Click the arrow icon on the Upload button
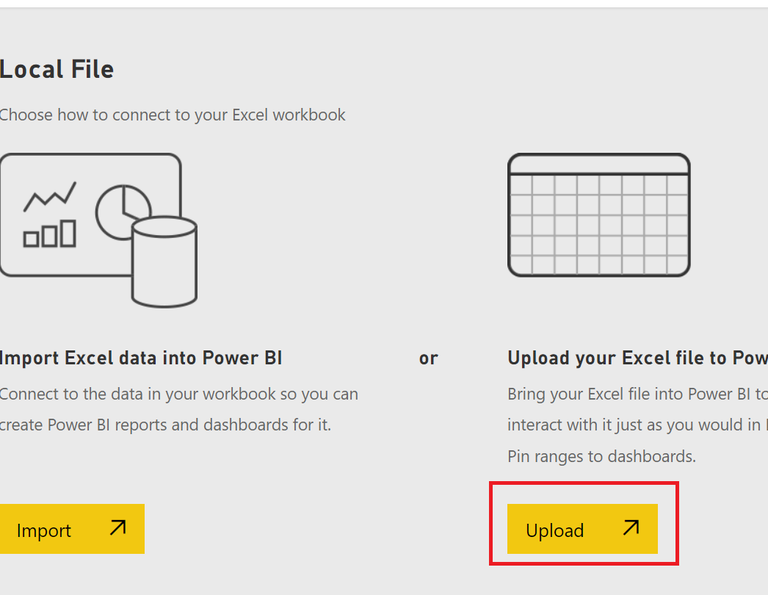This screenshot has height=595, width=768. (631, 528)
